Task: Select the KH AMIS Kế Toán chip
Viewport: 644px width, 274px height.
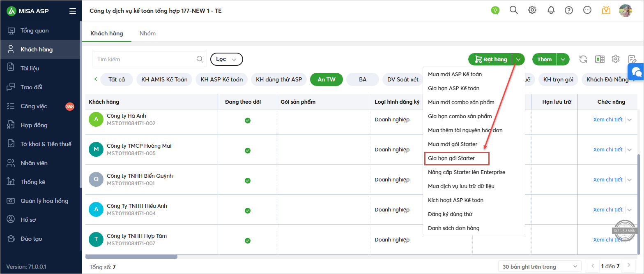Action: click(164, 79)
